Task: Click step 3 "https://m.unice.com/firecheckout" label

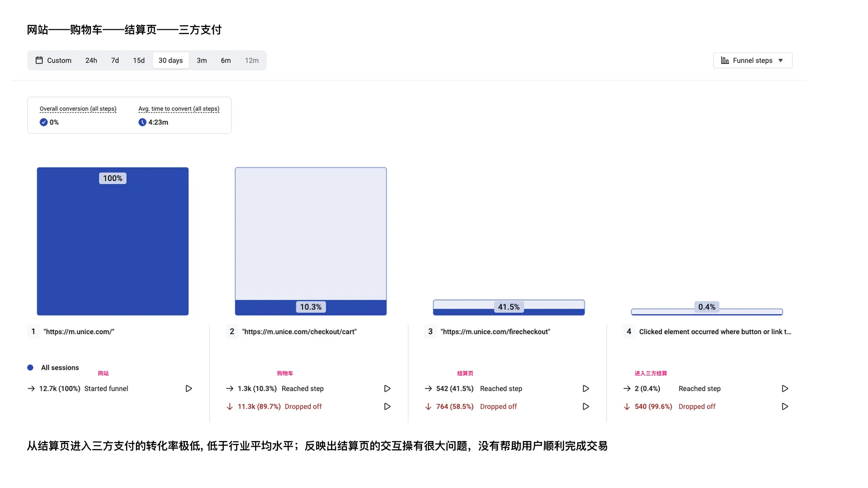Action: (x=495, y=332)
